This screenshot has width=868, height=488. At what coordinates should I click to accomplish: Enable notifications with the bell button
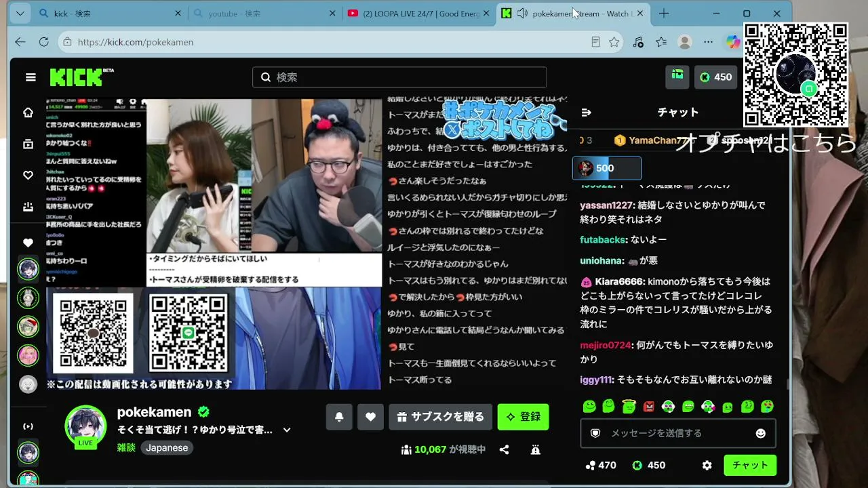tap(339, 417)
